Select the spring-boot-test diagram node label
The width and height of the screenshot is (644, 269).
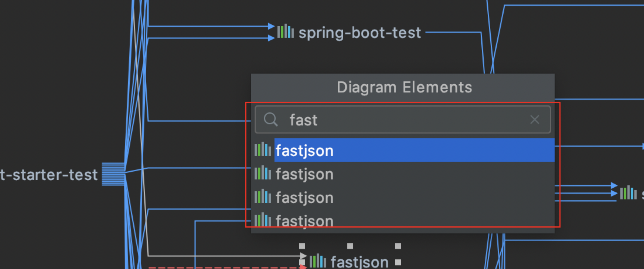point(360,33)
